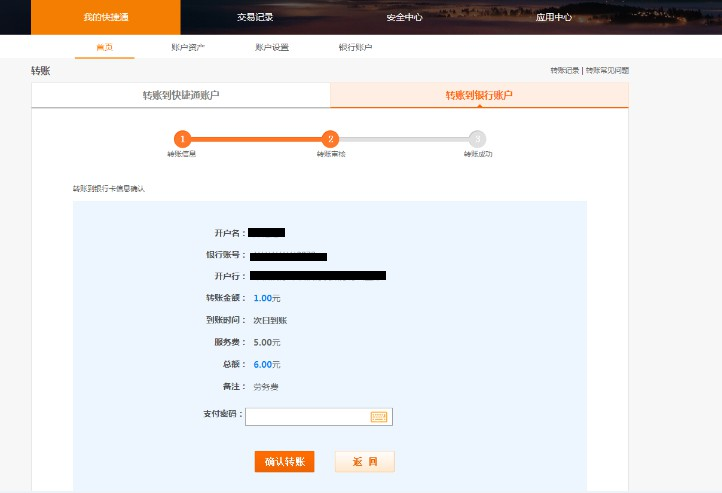Open 银行账户 sub-navigation tab
The height and width of the screenshot is (493, 722).
tap(355, 47)
